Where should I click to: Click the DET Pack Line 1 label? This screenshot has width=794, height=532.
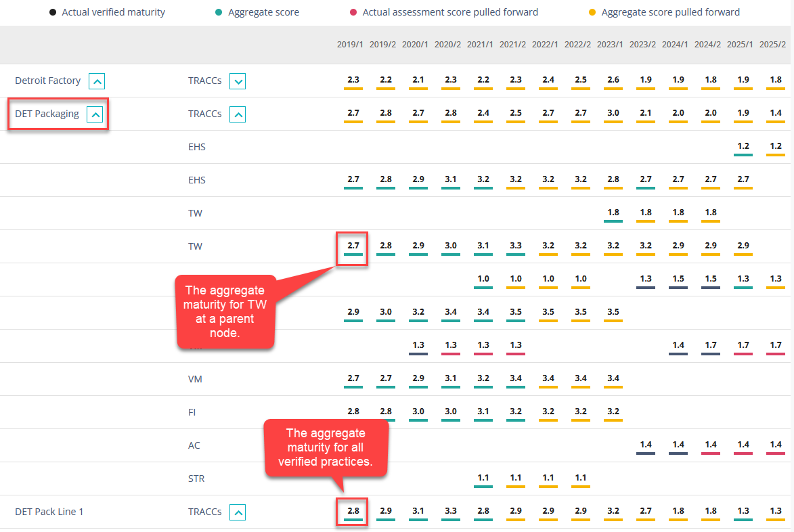[x=49, y=512]
